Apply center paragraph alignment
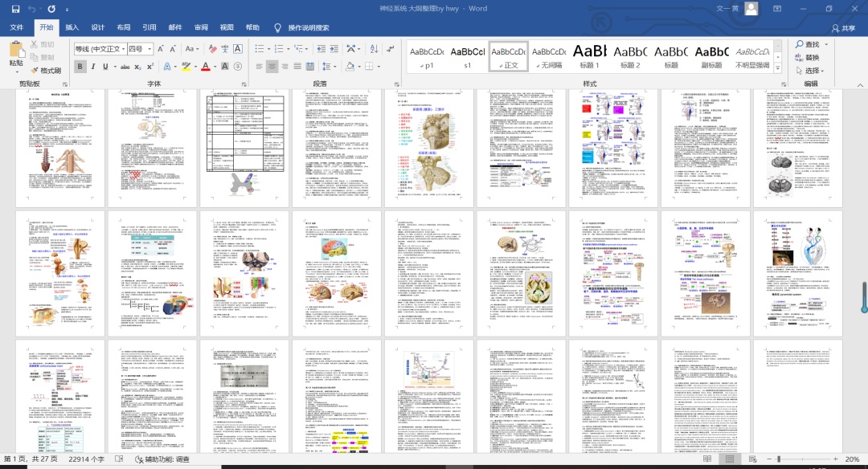 click(272, 67)
